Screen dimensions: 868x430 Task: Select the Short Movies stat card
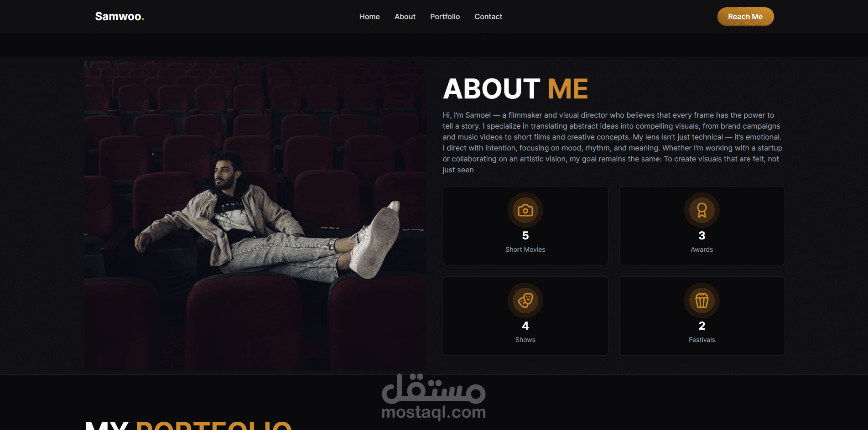(525, 226)
